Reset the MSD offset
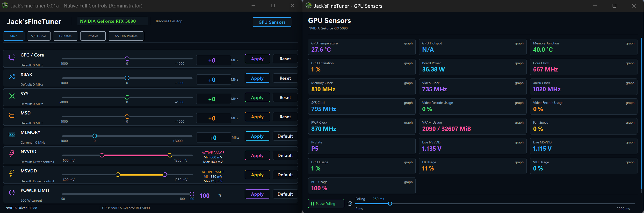Image resolution: width=644 pixels, height=213 pixels. pos(285,117)
